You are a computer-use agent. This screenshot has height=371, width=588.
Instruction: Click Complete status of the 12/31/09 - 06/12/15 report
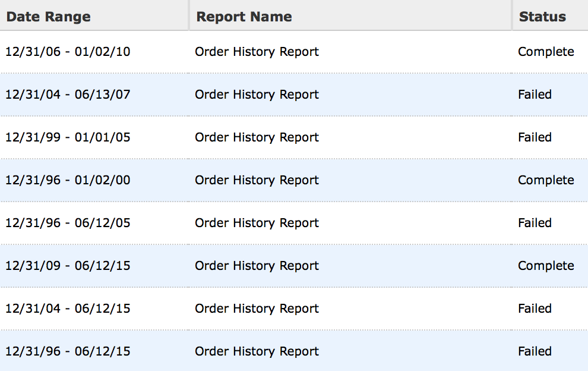[546, 266]
